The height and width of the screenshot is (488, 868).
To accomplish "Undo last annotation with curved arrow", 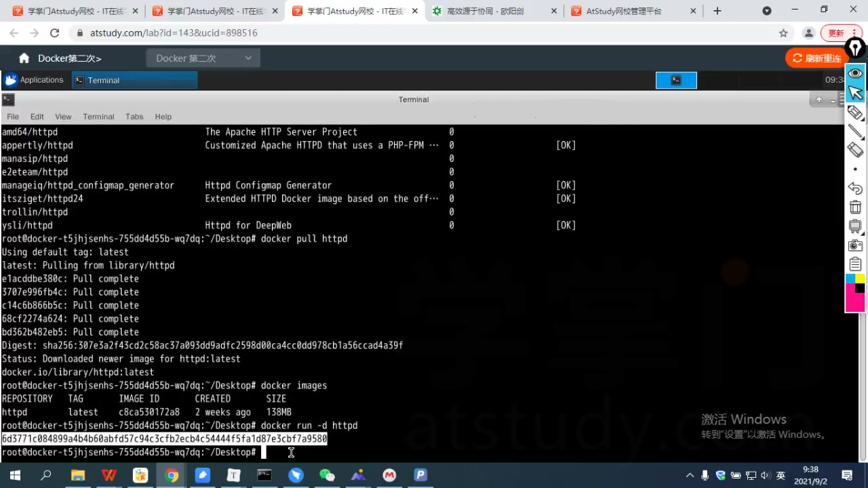I will (x=855, y=188).
